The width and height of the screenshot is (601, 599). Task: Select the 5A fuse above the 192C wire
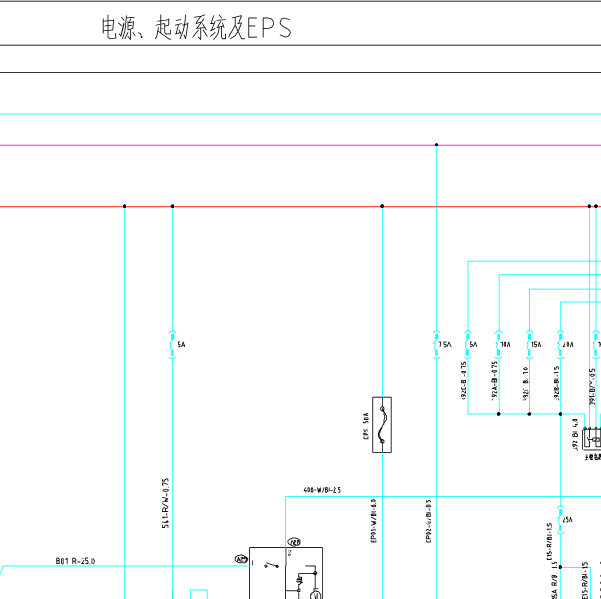(468, 345)
